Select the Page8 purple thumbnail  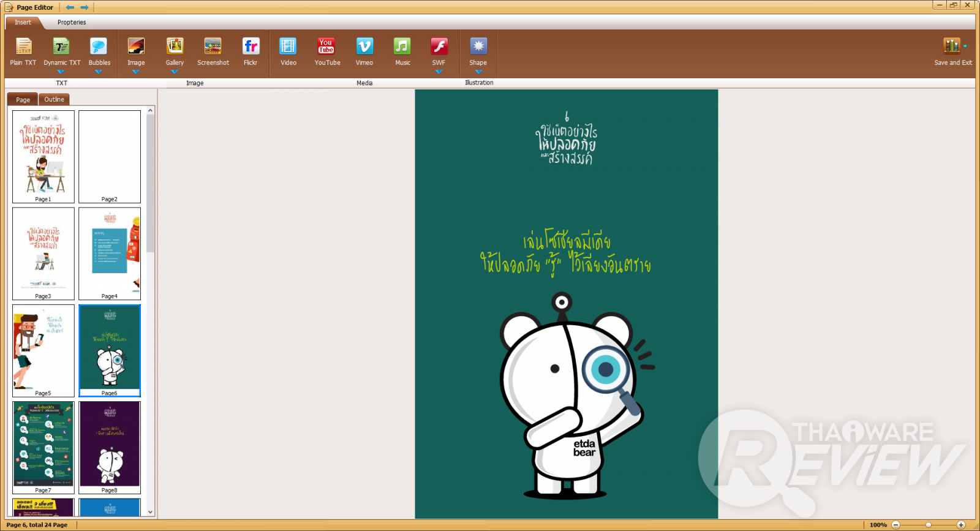pos(110,448)
